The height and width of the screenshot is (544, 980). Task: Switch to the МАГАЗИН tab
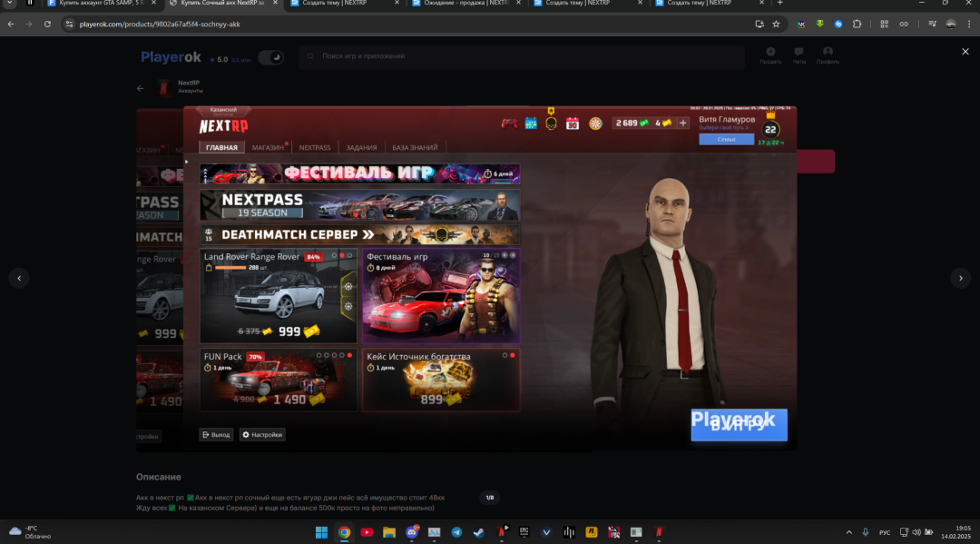pos(268,147)
